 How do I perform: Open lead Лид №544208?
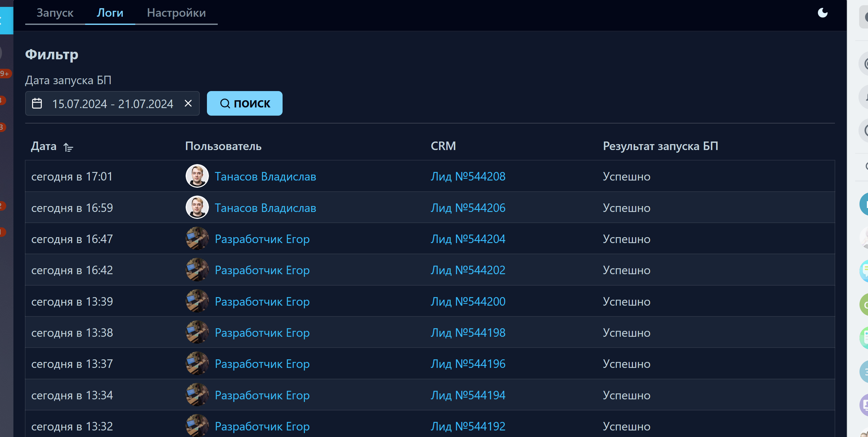(468, 176)
